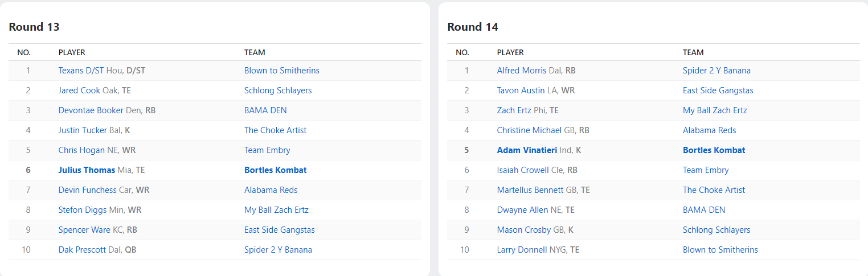Select Adam Vinatieri in Round 14
The height and width of the screenshot is (276, 868).
pyautogui.click(x=529, y=150)
